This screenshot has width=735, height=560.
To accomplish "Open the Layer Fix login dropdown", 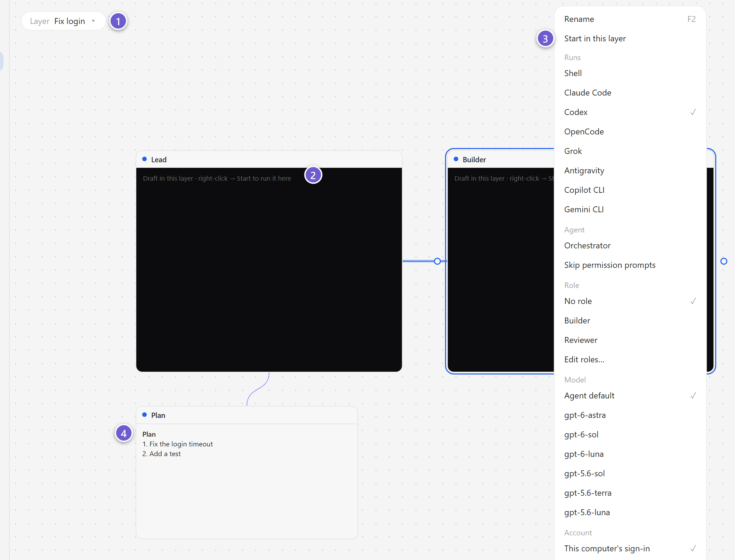I will [x=63, y=21].
